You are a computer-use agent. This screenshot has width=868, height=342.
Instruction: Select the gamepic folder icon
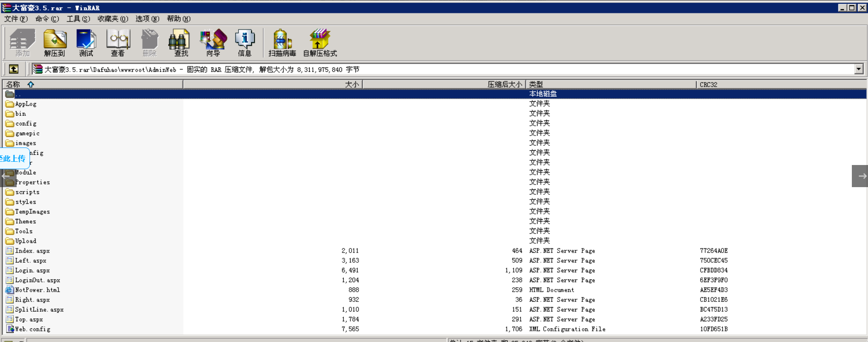coord(10,133)
